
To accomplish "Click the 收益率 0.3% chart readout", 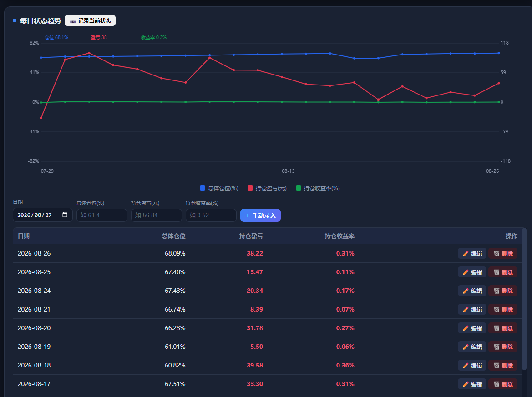I will tap(154, 37).
